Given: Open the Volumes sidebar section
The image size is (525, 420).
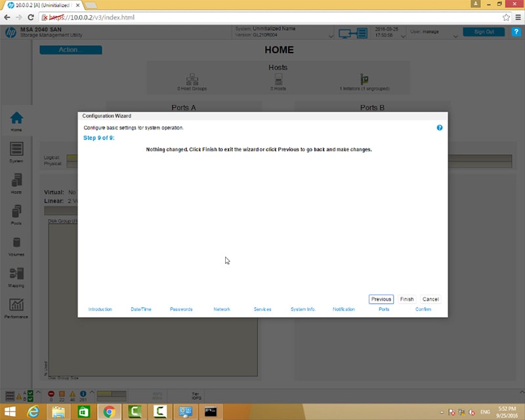Looking at the screenshot, I should [x=16, y=246].
